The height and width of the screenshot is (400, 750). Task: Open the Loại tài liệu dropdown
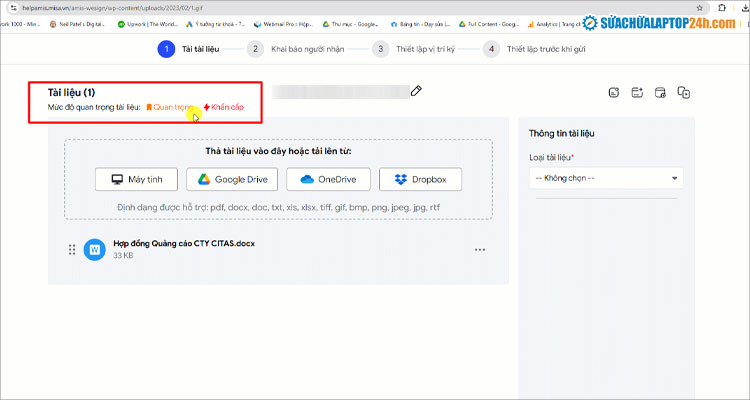pyautogui.click(x=606, y=178)
